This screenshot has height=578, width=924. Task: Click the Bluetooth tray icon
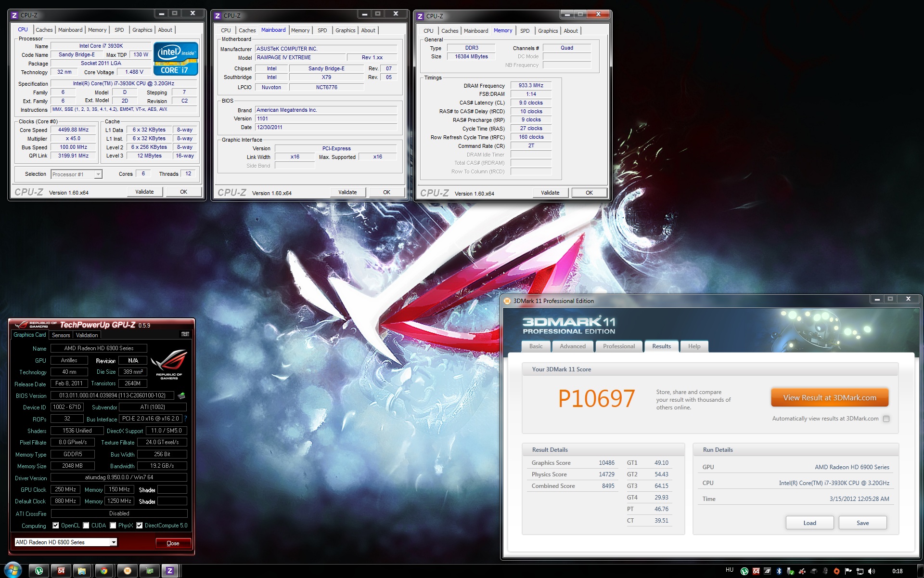[x=779, y=571]
